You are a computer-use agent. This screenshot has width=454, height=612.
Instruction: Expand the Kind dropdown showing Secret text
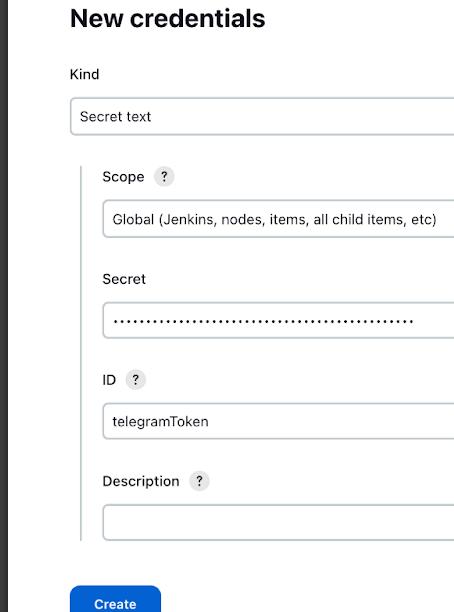pos(262,117)
